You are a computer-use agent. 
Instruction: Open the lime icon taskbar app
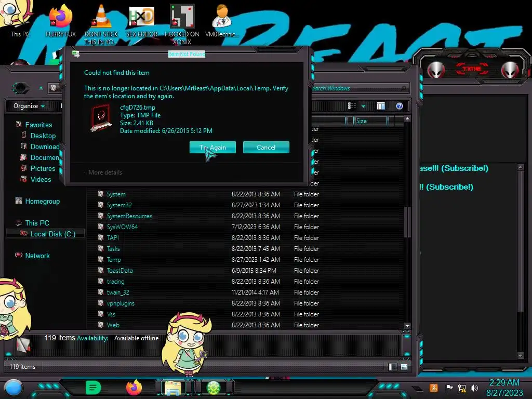[214, 388]
